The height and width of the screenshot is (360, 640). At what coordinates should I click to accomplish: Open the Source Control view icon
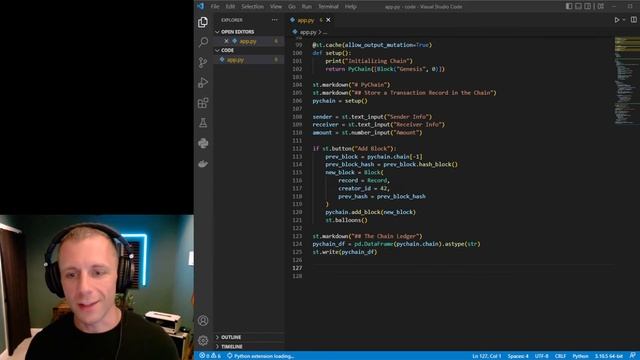click(x=203, y=62)
